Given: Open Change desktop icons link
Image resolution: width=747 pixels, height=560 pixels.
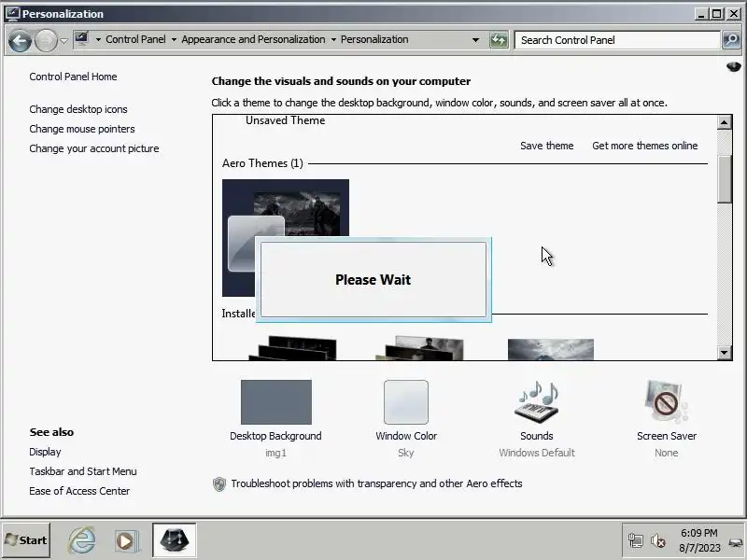Looking at the screenshot, I should click(78, 109).
